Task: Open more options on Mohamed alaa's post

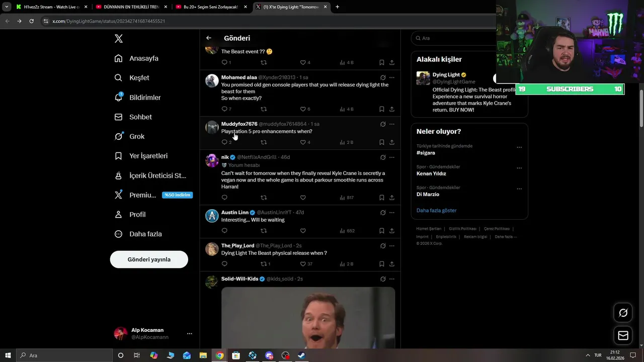Action: pyautogui.click(x=392, y=77)
